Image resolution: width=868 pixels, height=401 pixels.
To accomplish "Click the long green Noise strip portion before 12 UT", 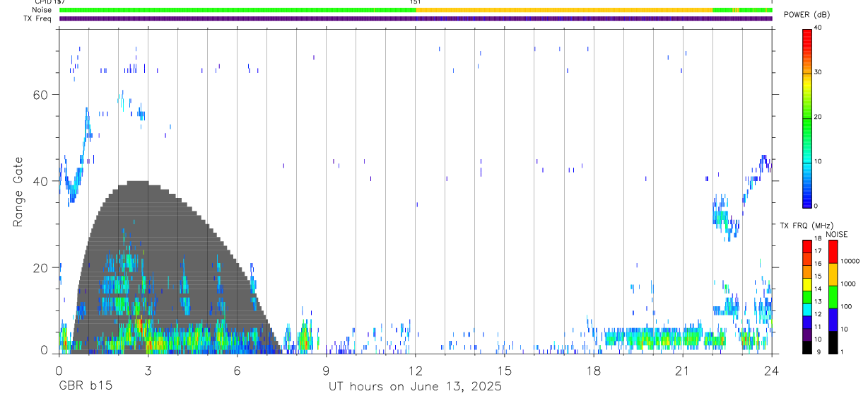I will coord(237,10).
